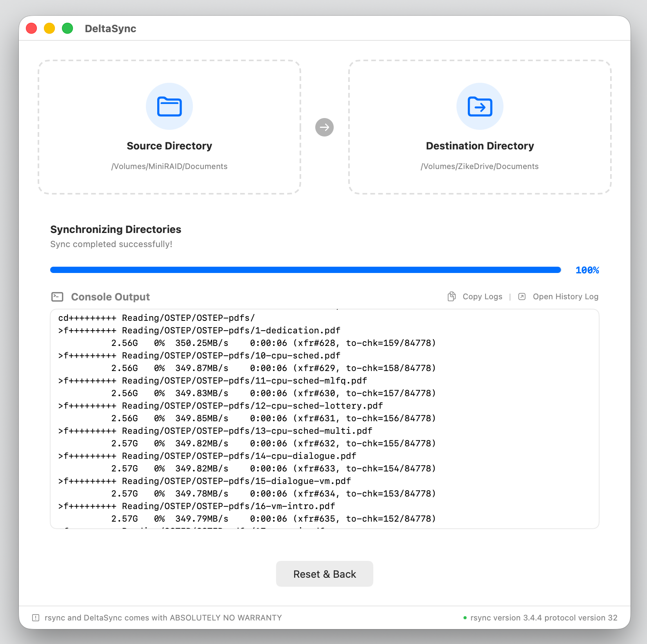Image resolution: width=647 pixels, height=644 pixels.
Task: Click the DeltaSync window title
Action: [x=111, y=29]
